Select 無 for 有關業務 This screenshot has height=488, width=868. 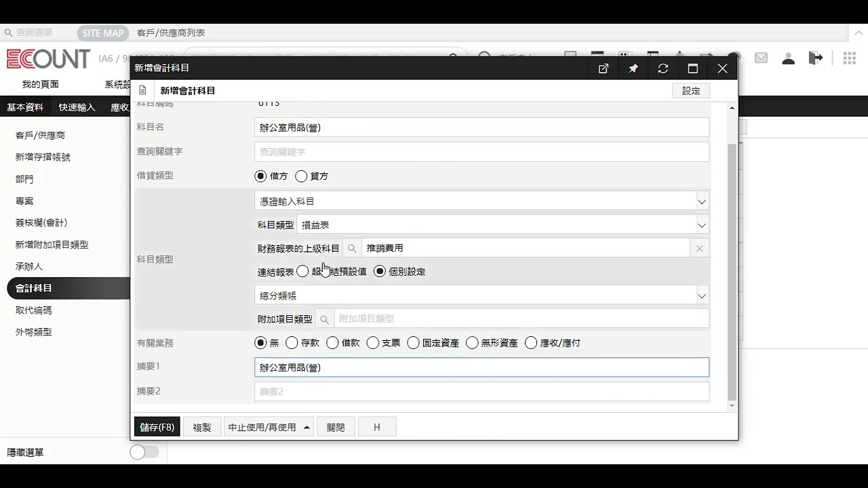click(260, 343)
